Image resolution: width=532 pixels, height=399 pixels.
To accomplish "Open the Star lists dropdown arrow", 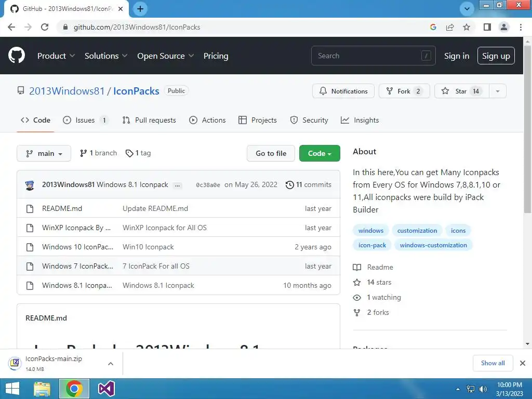I will pos(498,91).
